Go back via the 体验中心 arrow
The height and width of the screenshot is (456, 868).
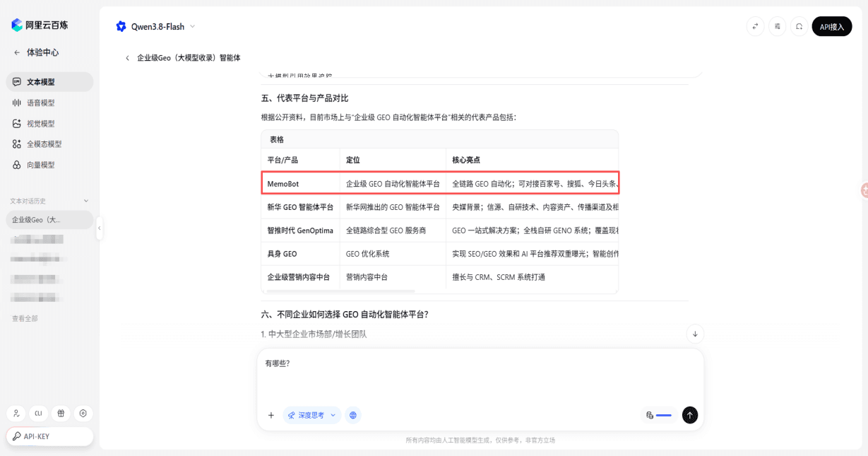point(17,52)
